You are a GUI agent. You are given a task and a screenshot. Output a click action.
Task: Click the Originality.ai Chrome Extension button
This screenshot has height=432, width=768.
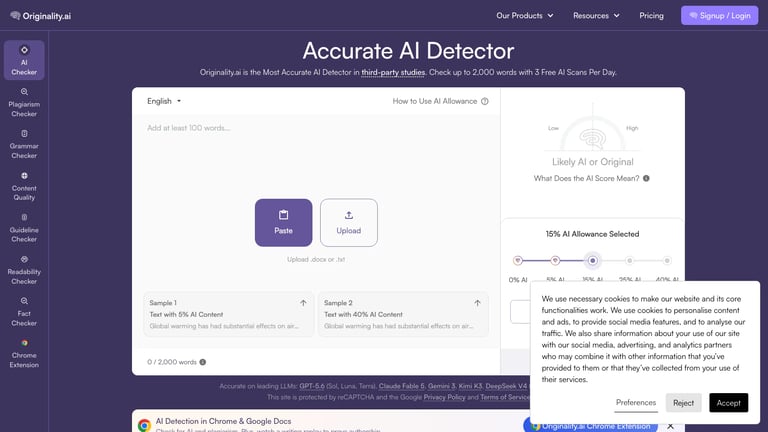click(590, 425)
